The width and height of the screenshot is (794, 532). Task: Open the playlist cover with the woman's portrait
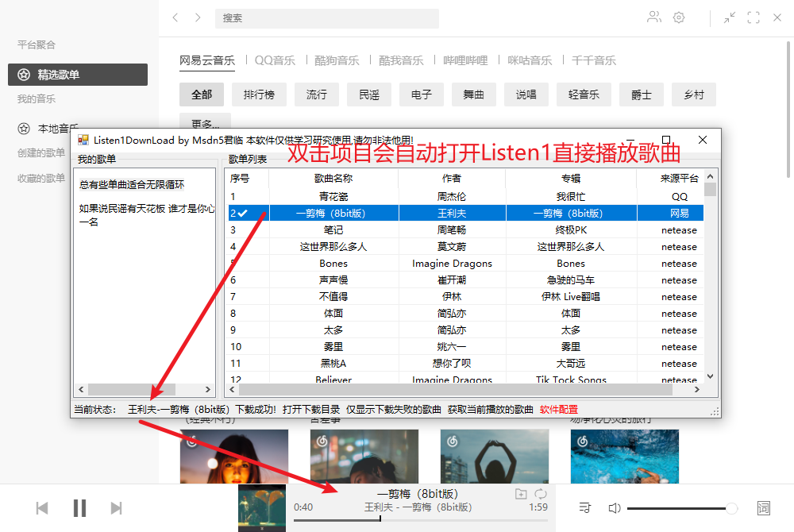234,457
